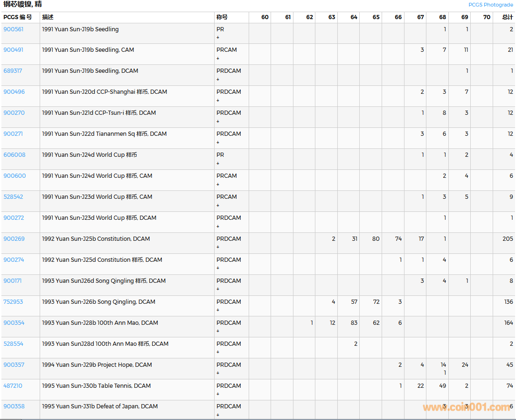
Task: Expand plus grades for 1992 Constitution DCAM
Action: (x=218, y=247)
